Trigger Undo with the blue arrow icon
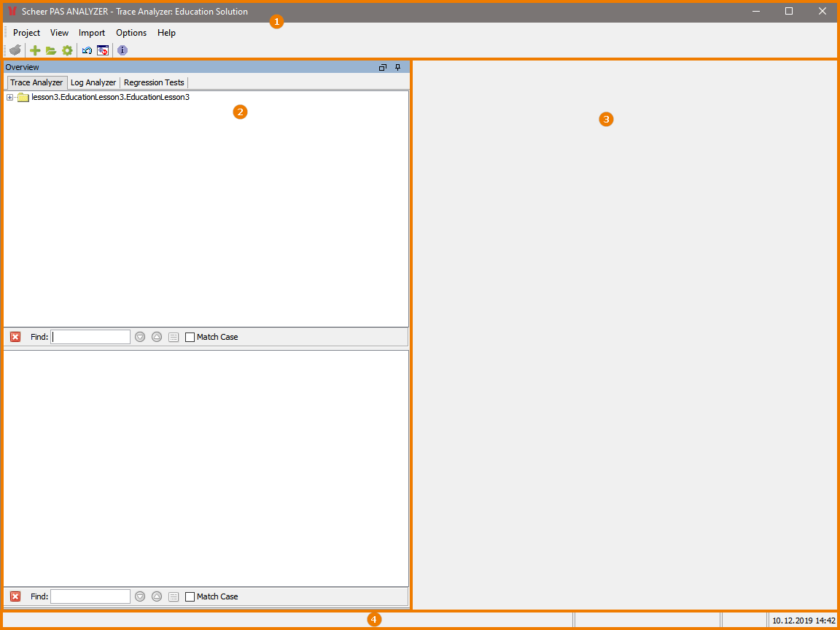The height and width of the screenshot is (630, 840). (87, 50)
